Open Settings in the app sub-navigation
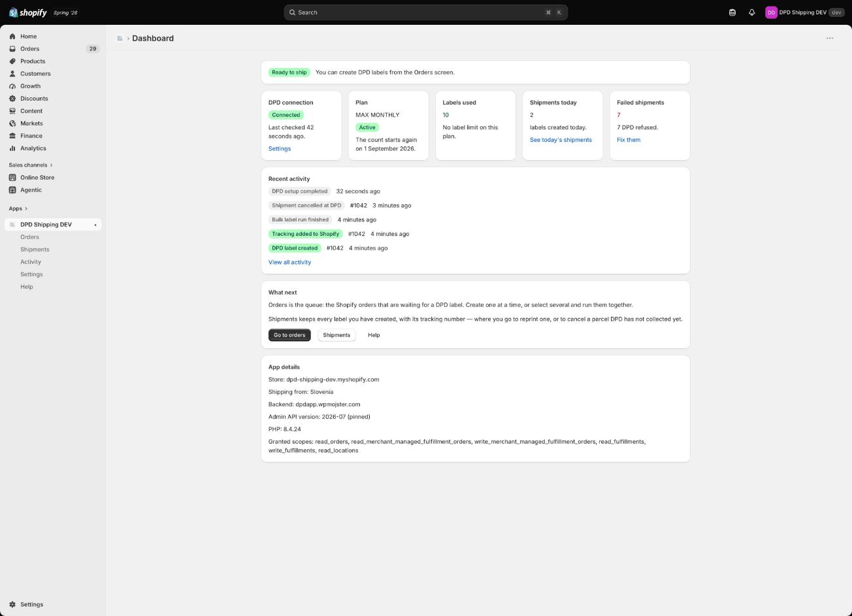 [31, 274]
